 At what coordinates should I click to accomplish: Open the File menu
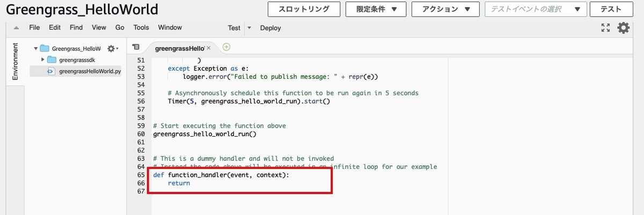(x=34, y=27)
